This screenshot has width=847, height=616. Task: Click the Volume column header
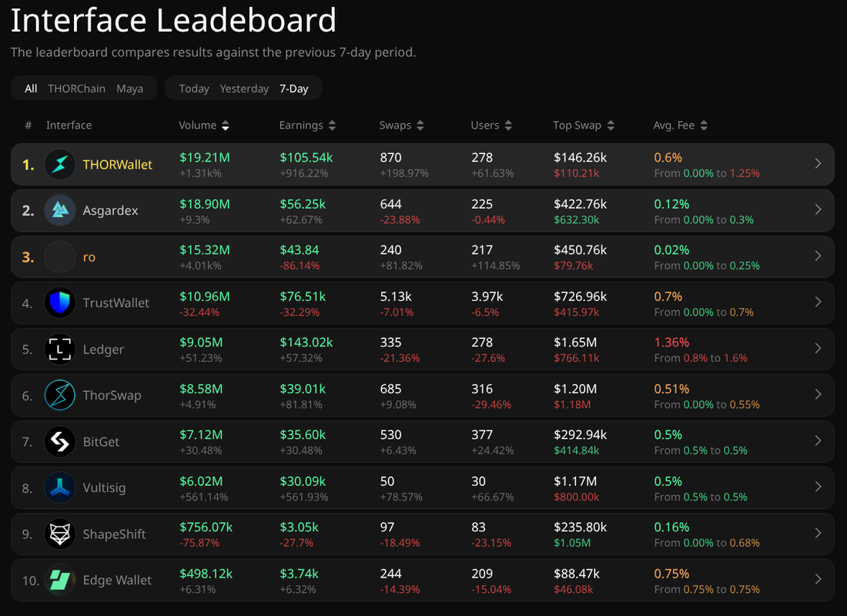pos(198,126)
